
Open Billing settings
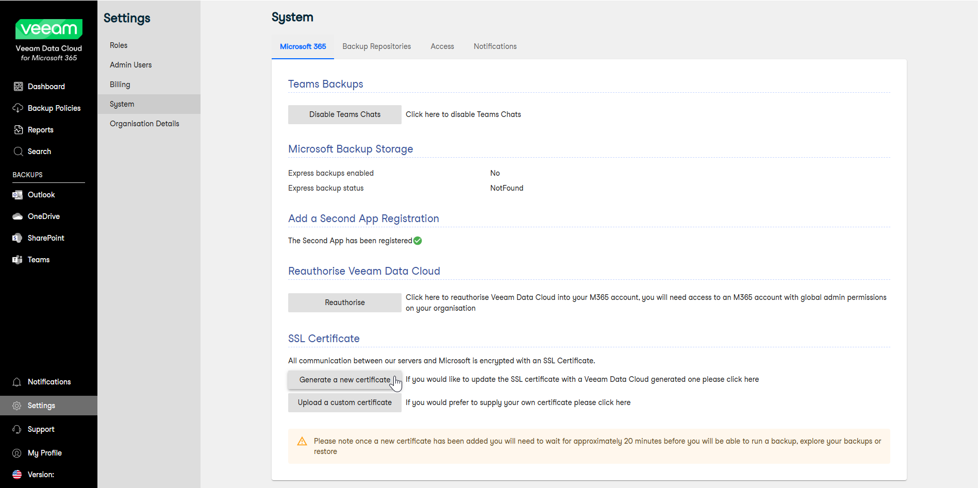[149, 85]
